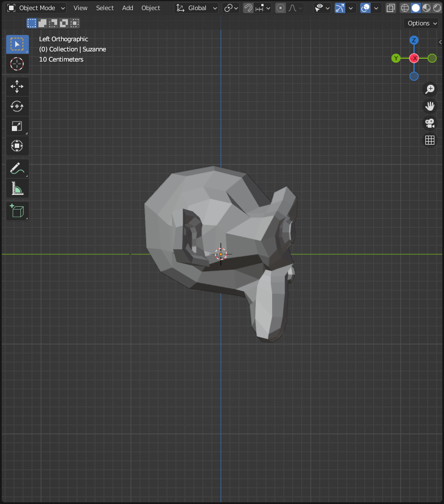Toggle show gizmo button

(340, 8)
